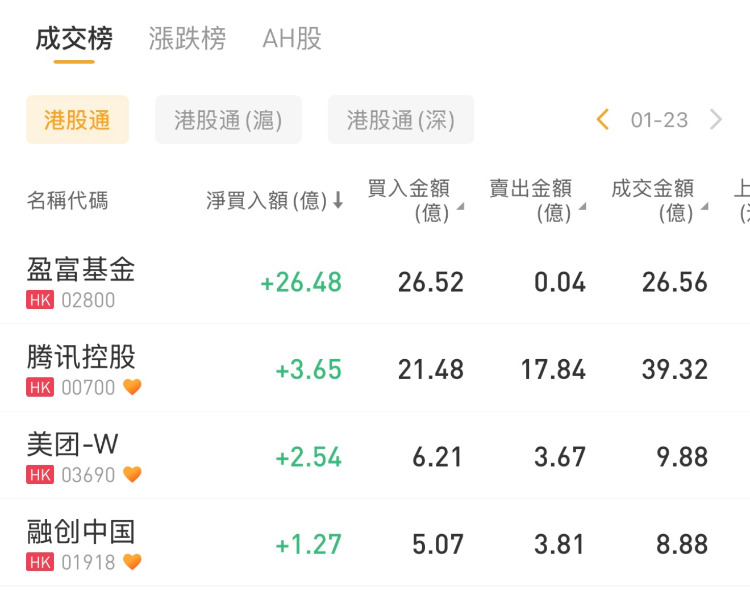Go to previous date with left arrow

coord(602,120)
